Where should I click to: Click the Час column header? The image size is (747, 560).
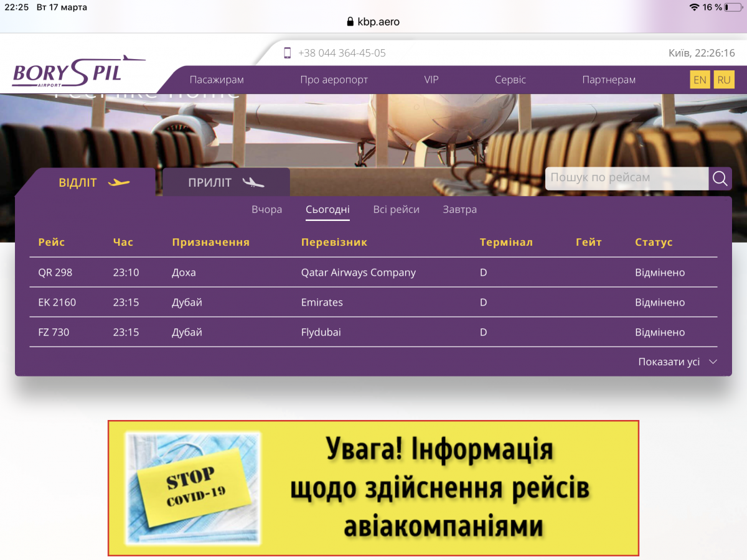123,242
